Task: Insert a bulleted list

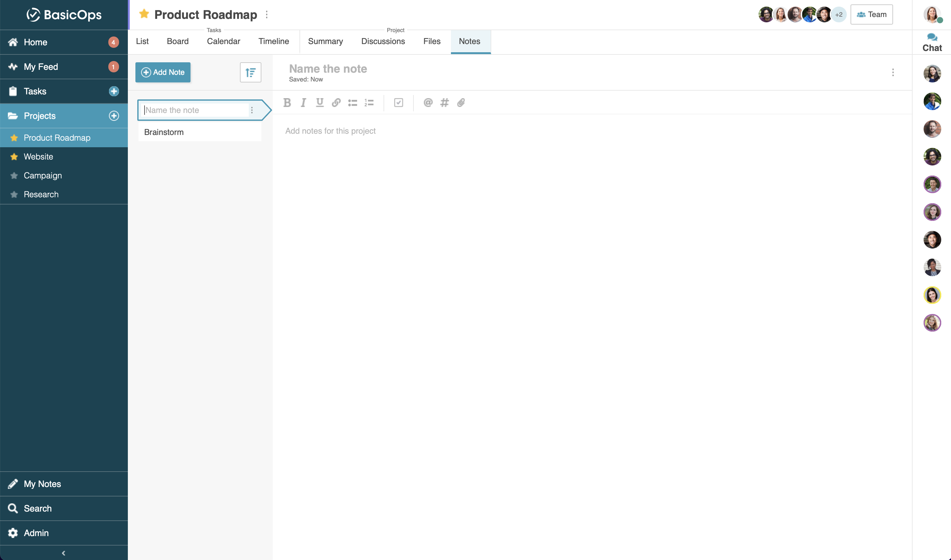Action: tap(352, 103)
